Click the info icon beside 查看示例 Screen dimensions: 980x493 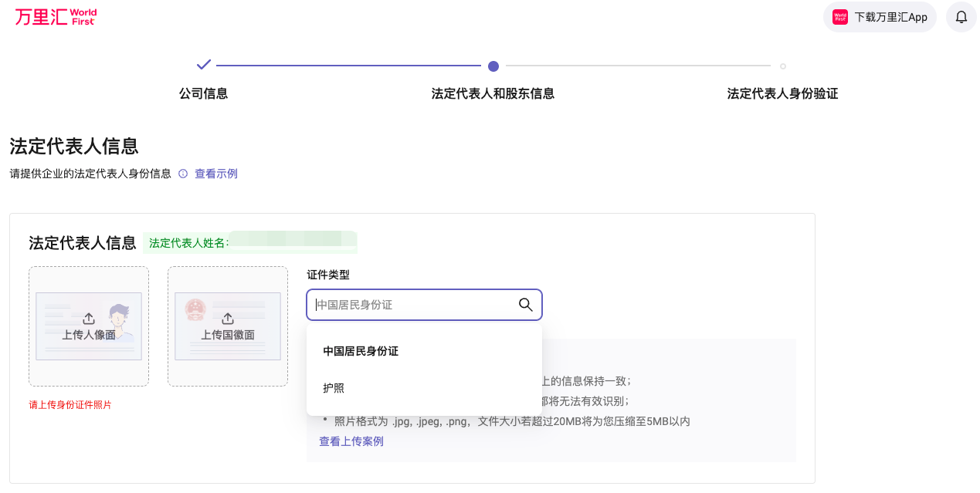[183, 174]
